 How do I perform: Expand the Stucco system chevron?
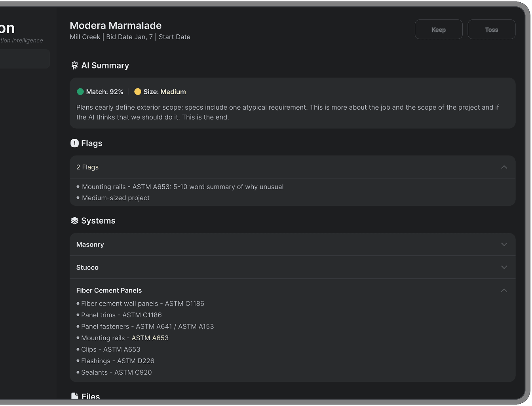tap(504, 268)
